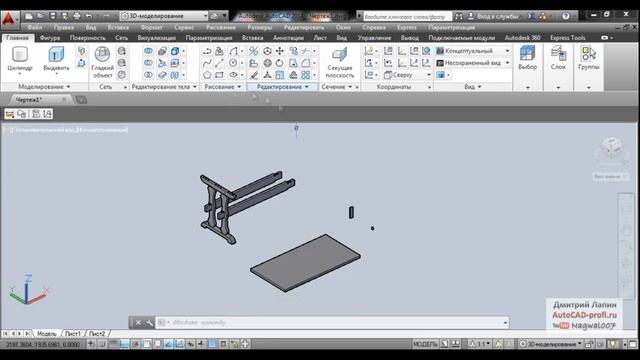Click the Rotate tool icon
Image resolution: width=640 pixels, height=360 pixels.
pyautogui.click(x=280, y=63)
